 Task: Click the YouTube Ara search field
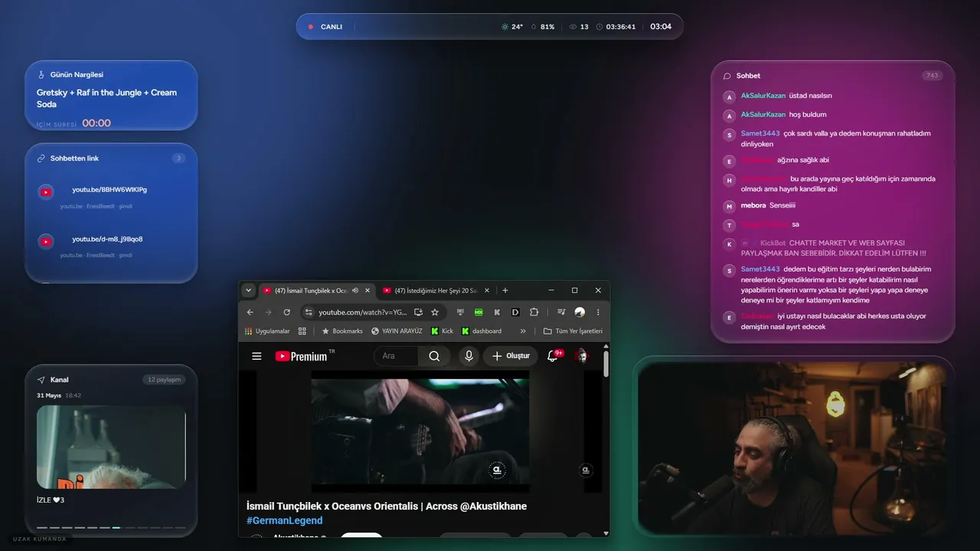(396, 356)
